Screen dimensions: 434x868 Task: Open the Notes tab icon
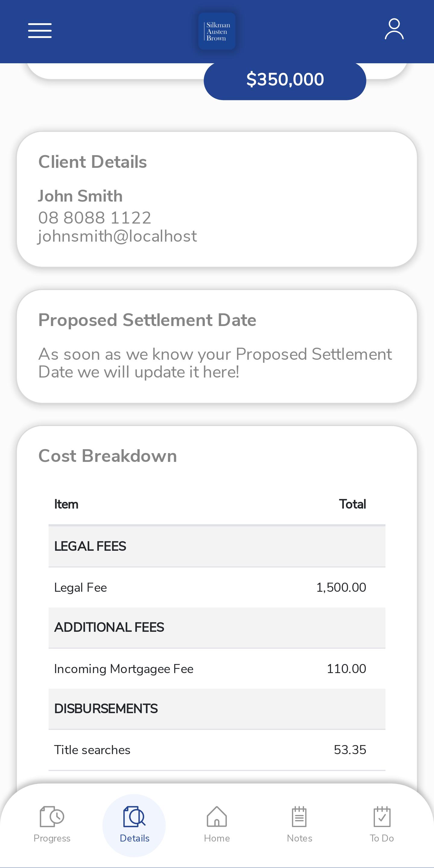(x=299, y=816)
